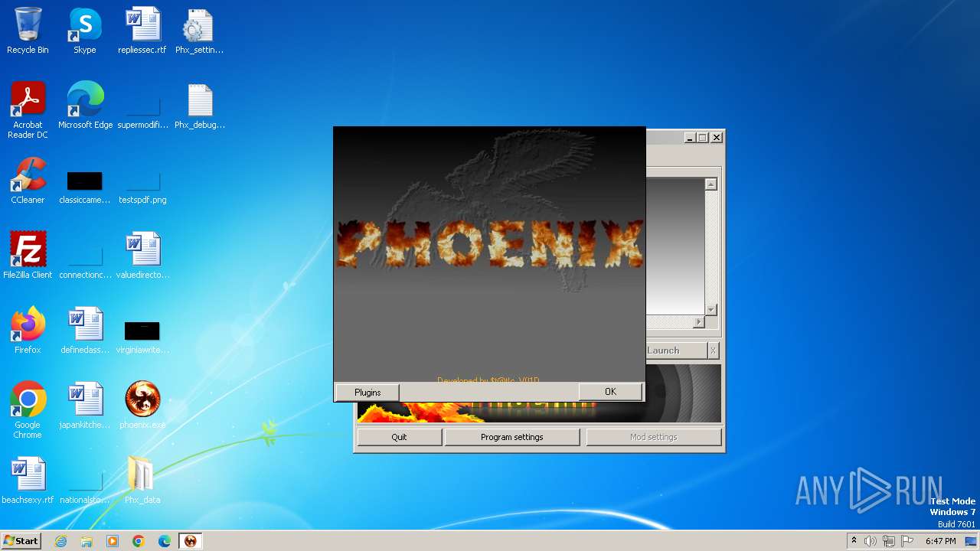Select japankitche... Word document icon
Viewport: 980px width, 551px height.
click(x=85, y=406)
